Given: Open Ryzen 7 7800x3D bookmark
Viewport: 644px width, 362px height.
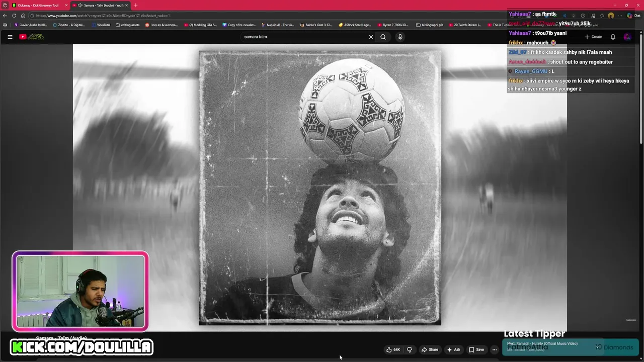Looking at the screenshot, I should click(x=393, y=25).
